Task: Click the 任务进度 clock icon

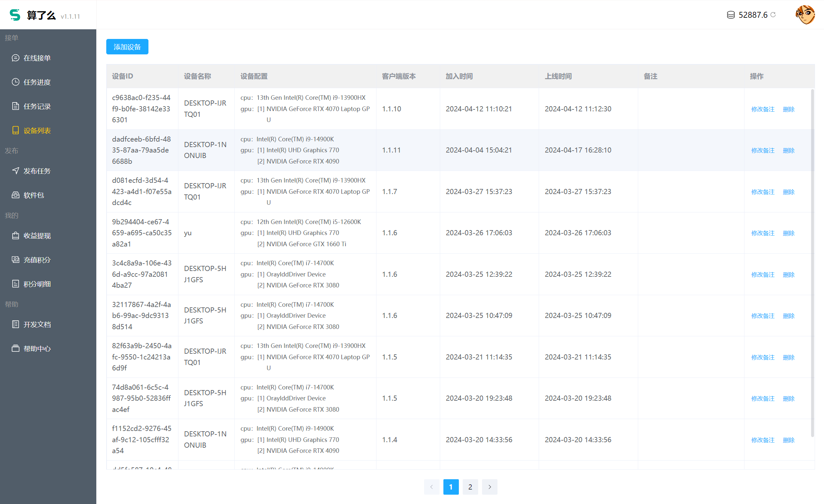Action: pyautogui.click(x=15, y=82)
